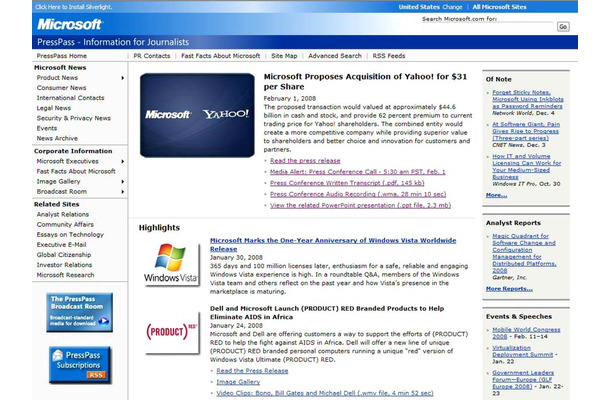
Task: Open Community Affairs related site
Action: [x=65, y=225]
